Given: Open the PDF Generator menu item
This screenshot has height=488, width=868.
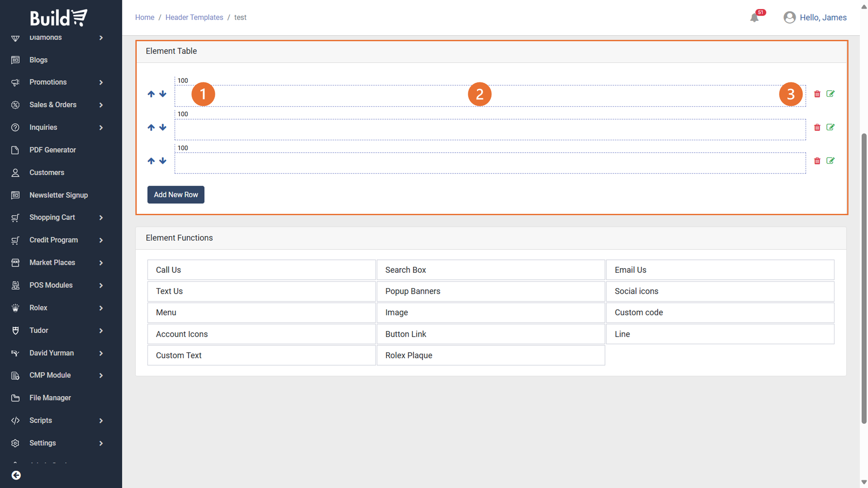Looking at the screenshot, I should click(x=53, y=150).
